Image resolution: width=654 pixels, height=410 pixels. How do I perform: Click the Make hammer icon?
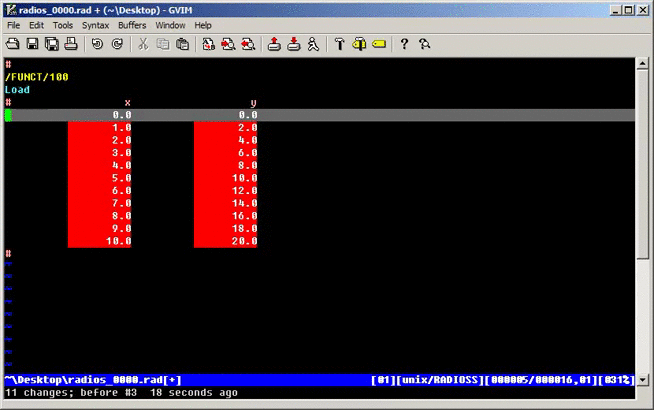point(340,44)
